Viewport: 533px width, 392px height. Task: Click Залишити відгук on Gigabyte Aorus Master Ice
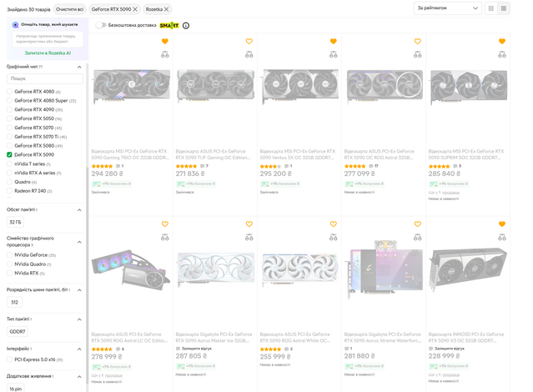(x=197, y=349)
